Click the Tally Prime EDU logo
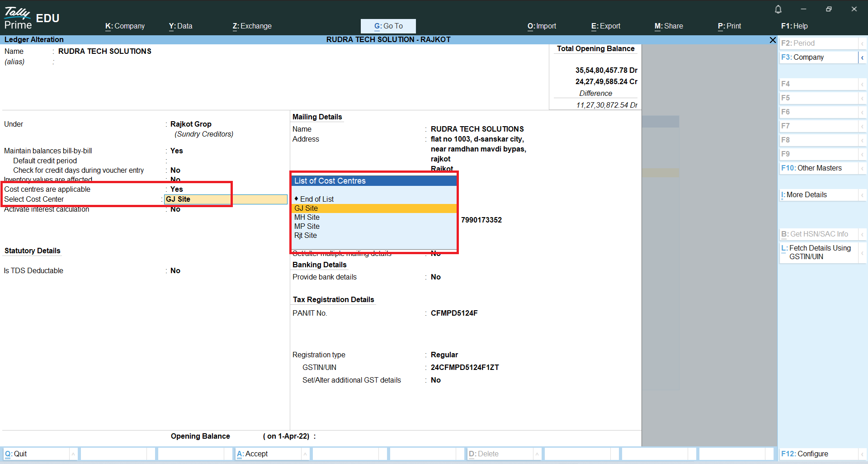Screen dimensions: 868x464 32,18
